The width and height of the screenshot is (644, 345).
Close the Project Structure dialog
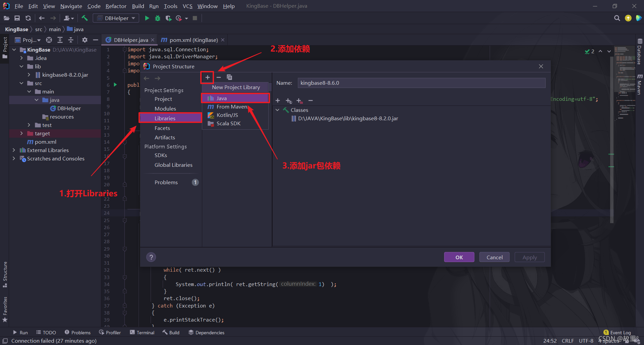pos(541,66)
